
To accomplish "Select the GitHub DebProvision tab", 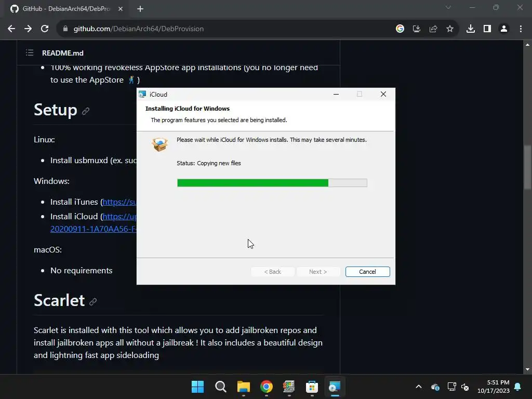I will [x=66, y=9].
